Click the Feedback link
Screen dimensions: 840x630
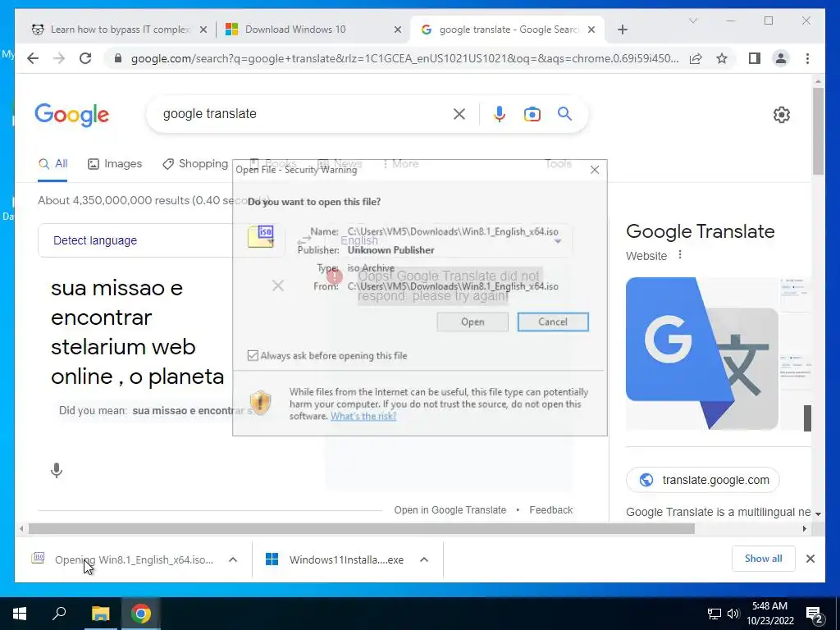click(x=550, y=510)
